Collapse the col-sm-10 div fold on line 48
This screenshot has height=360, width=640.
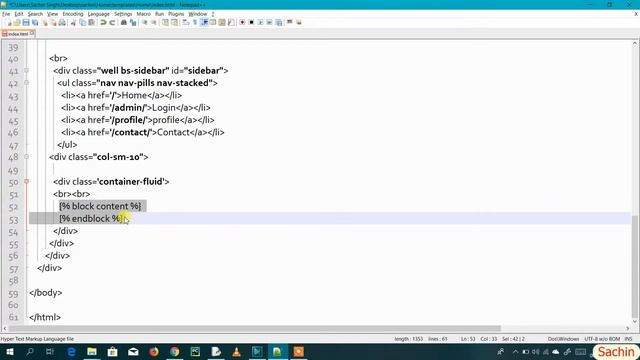(x=27, y=157)
